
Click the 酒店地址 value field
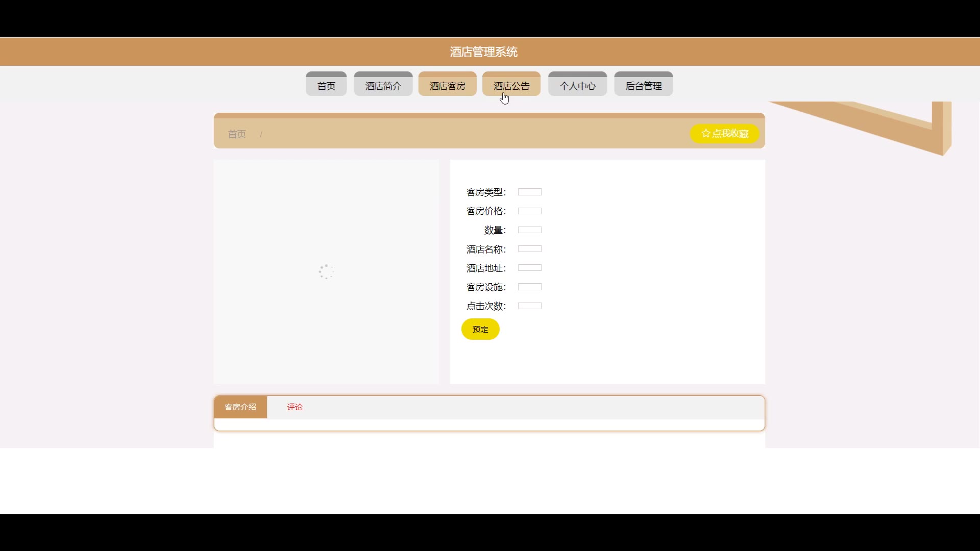529,268
